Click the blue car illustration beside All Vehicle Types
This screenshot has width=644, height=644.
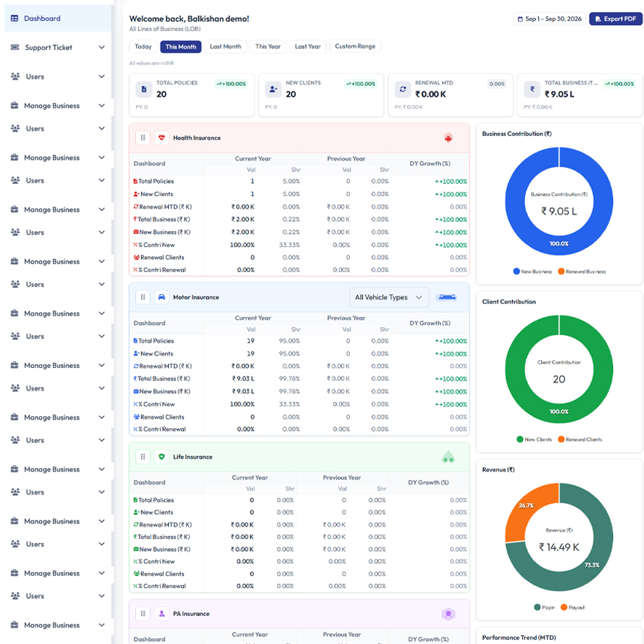(x=447, y=297)
